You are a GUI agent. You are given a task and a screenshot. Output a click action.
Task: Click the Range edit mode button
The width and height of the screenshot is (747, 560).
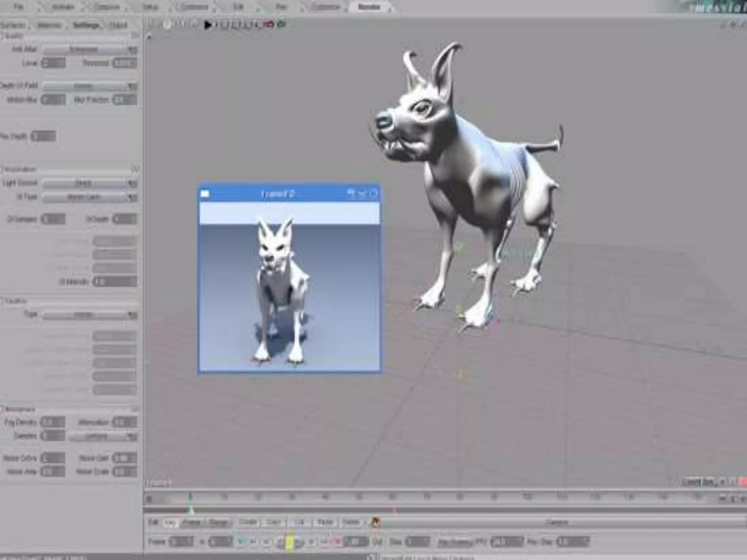click(x=218, y=523)
